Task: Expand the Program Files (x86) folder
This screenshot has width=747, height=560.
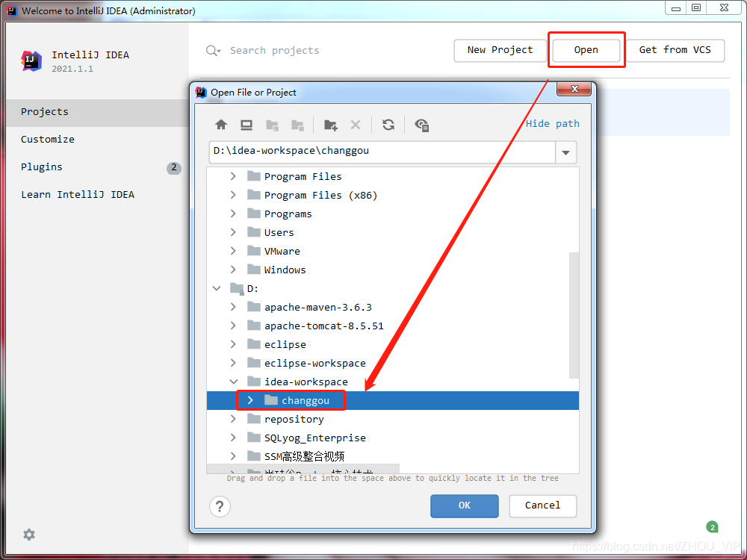Action: tap(233, 195)
